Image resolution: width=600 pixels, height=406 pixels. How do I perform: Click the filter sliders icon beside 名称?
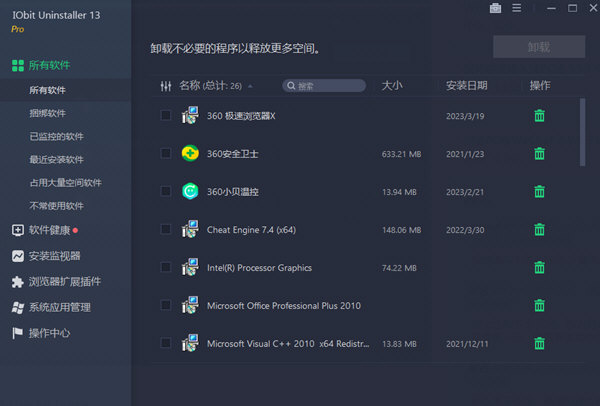(166, 86)
